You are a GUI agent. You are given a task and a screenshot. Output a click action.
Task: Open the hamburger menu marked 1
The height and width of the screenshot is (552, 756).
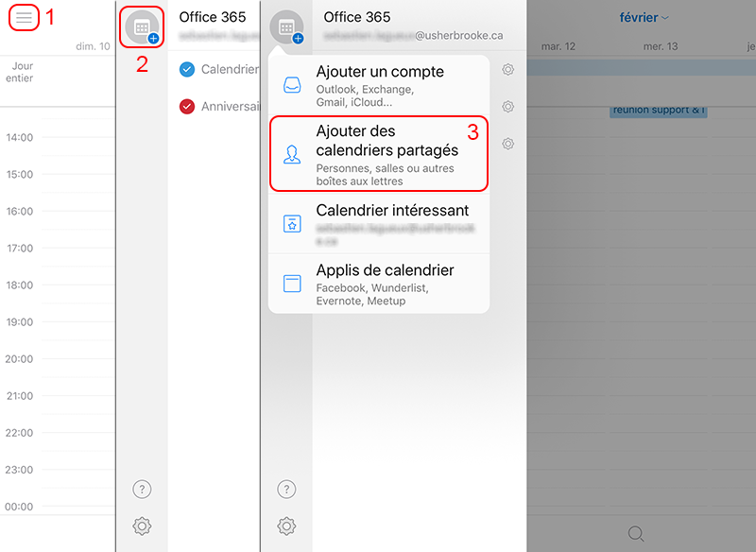24,18
